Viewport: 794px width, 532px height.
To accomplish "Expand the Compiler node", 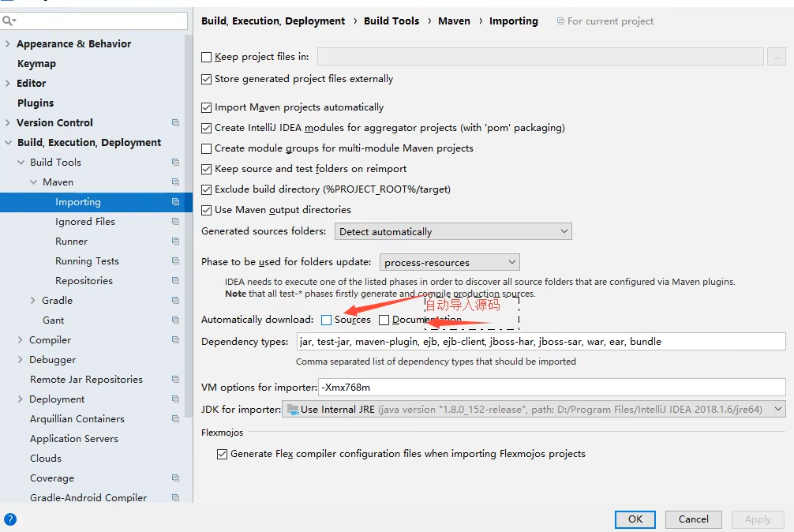I will (21, 339).
